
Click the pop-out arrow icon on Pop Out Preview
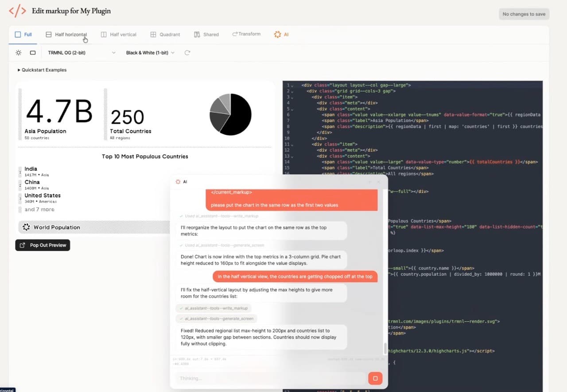23,245
